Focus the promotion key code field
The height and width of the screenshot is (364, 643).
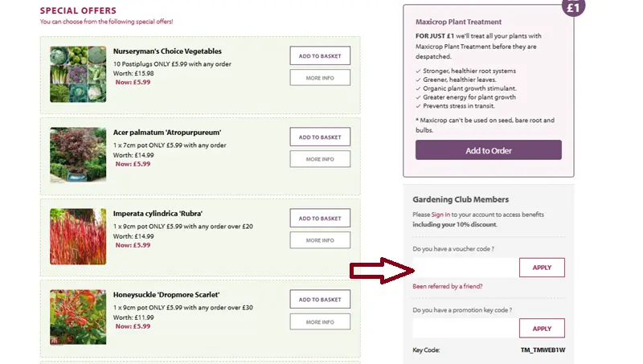pyautogui.click(x=464, y=328)
